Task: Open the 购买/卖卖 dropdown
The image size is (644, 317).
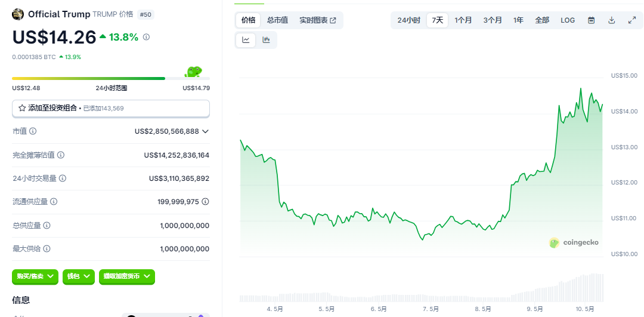Action: pos(36,276)
